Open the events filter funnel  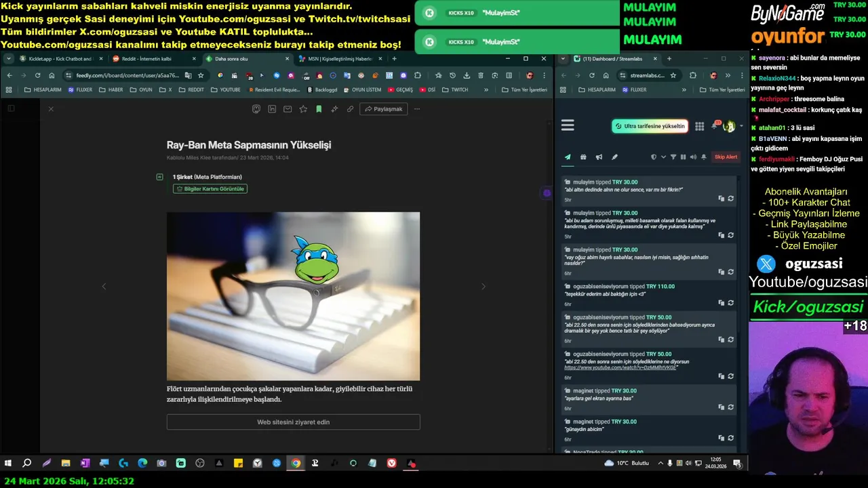coord(673,157)
